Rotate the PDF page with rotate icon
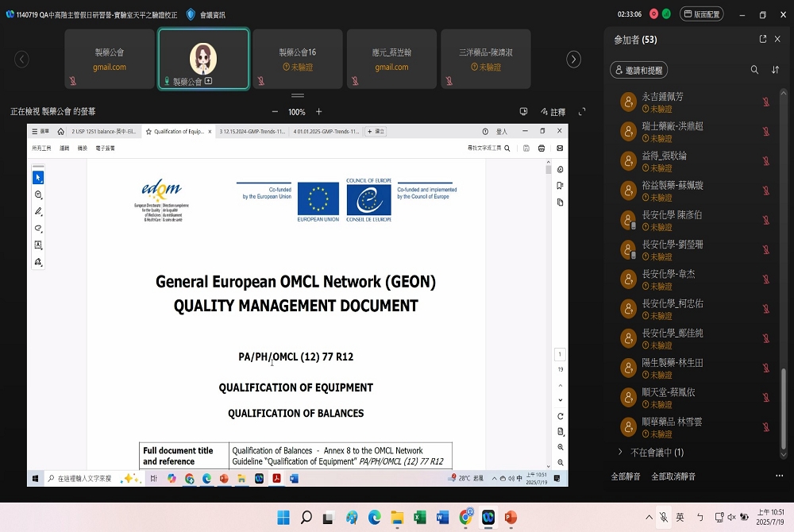 click(560, 417)
